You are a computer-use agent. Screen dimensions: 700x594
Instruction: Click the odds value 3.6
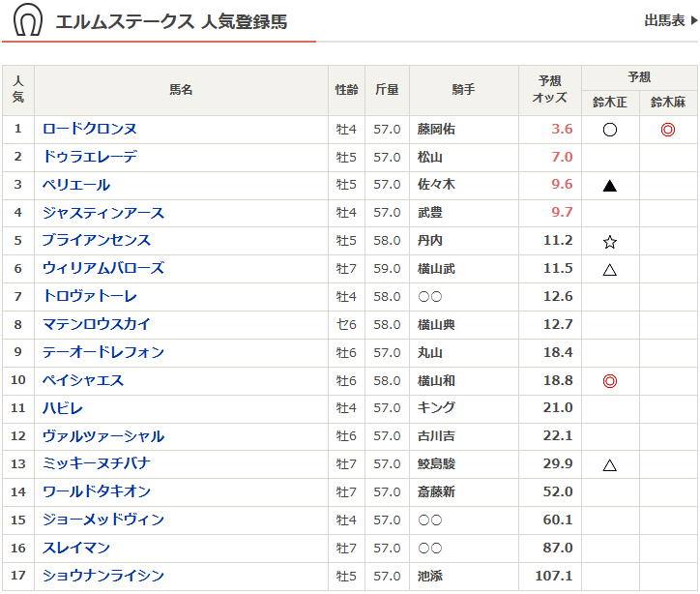[562, 129]
